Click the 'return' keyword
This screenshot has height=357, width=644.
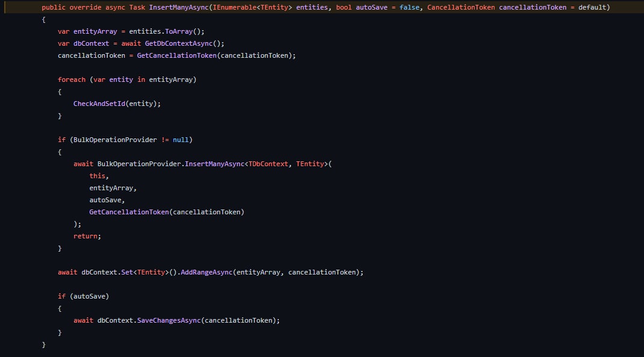pyautogui.click(x=86, y=237)
